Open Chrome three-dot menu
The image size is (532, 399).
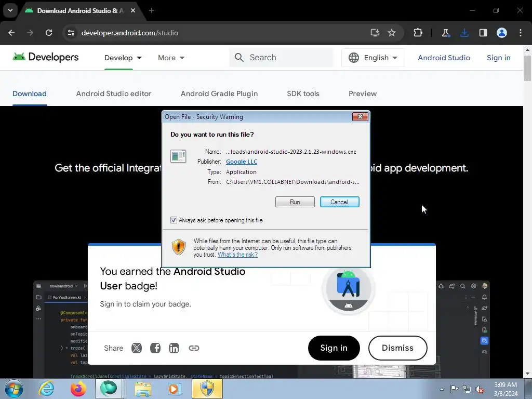point(521,33)
